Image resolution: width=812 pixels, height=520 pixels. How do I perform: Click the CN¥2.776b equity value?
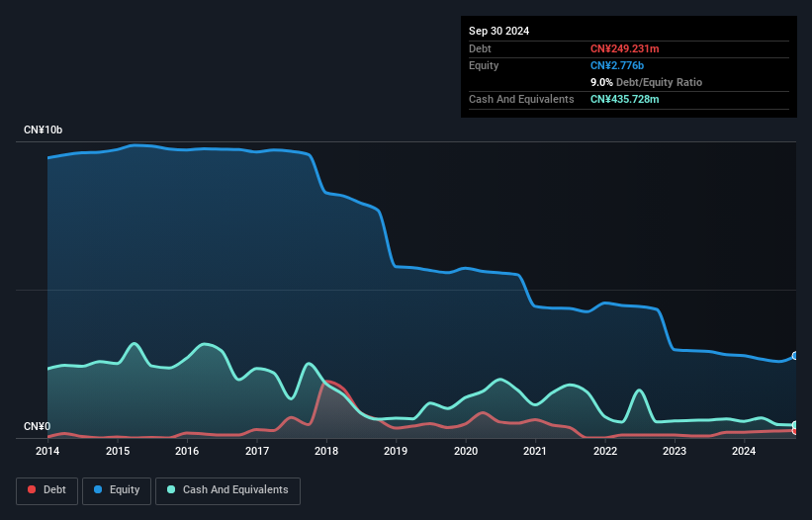[x=617, y=65]
